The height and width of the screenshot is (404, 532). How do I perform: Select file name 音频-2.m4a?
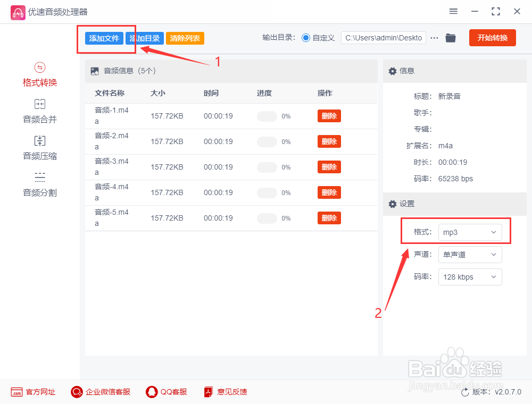111,141
